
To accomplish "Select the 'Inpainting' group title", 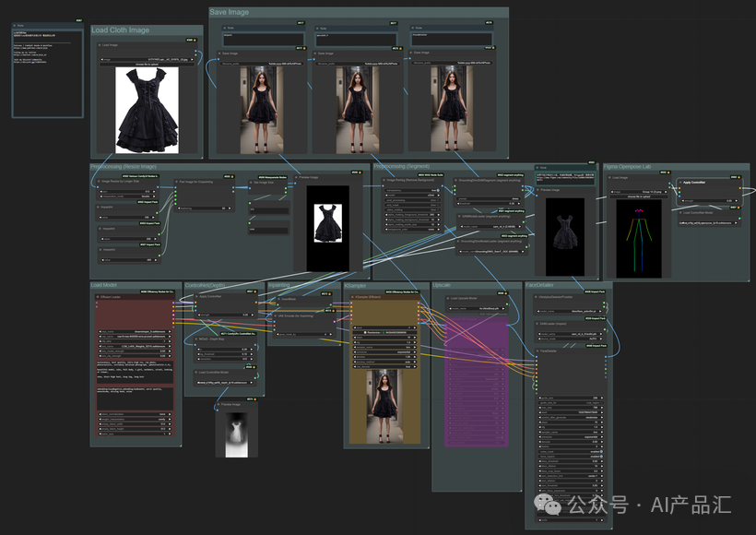I will [x=279, y=285].
